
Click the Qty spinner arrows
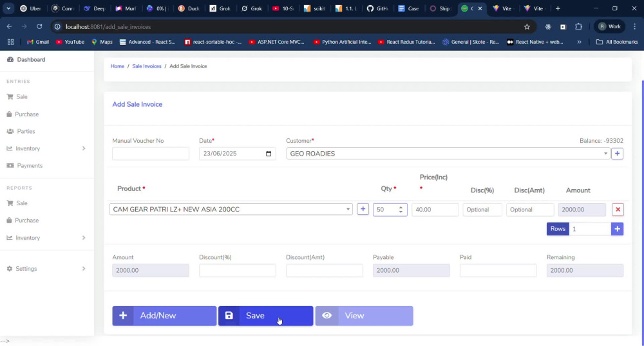[401, 210]
